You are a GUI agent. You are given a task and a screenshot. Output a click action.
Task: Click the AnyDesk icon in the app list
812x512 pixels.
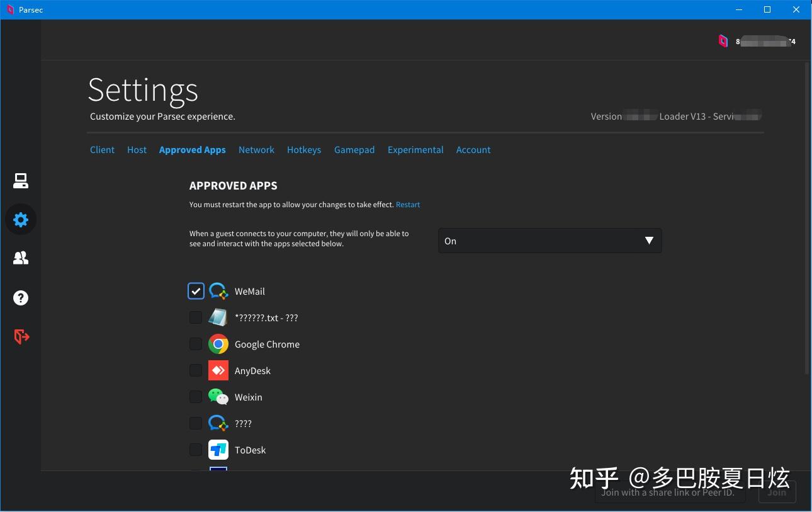pyautogui.click(x=218, y=370)
